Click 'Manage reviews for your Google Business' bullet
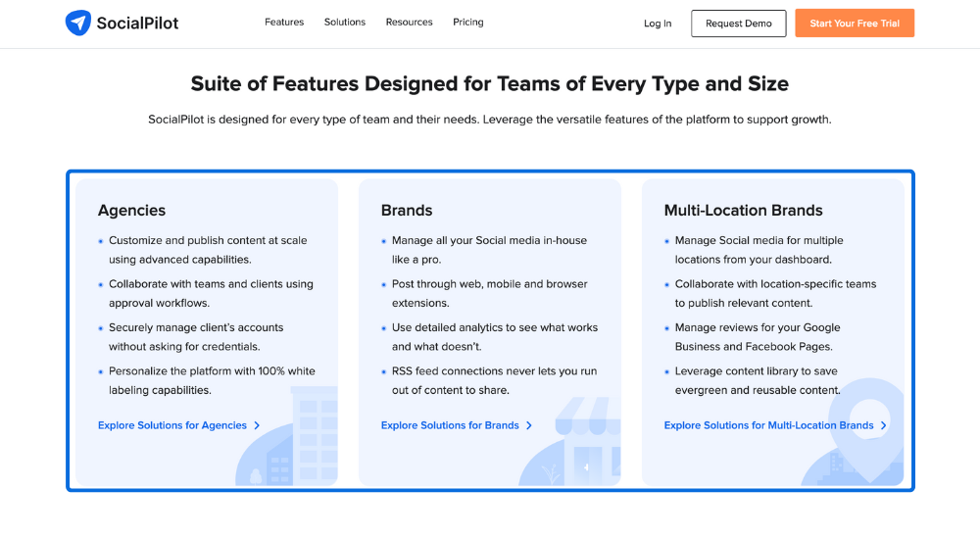This screenshot has height=539, width=980. pos(758,337)
